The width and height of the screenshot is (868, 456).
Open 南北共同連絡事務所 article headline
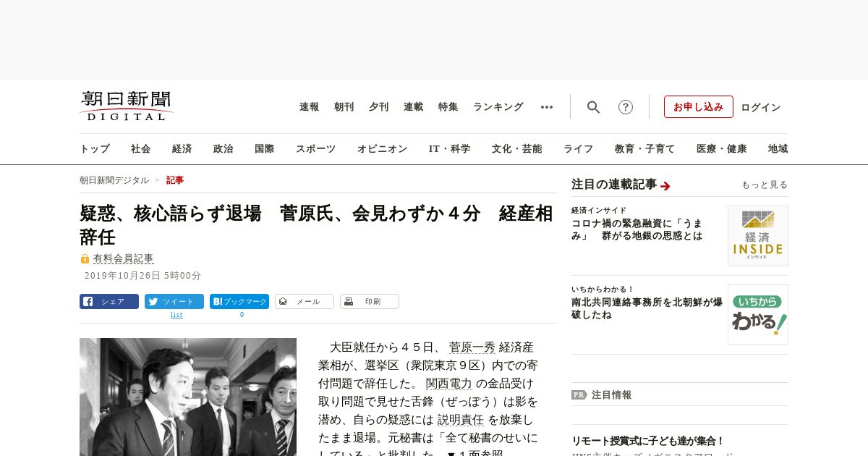pos(647,309)
